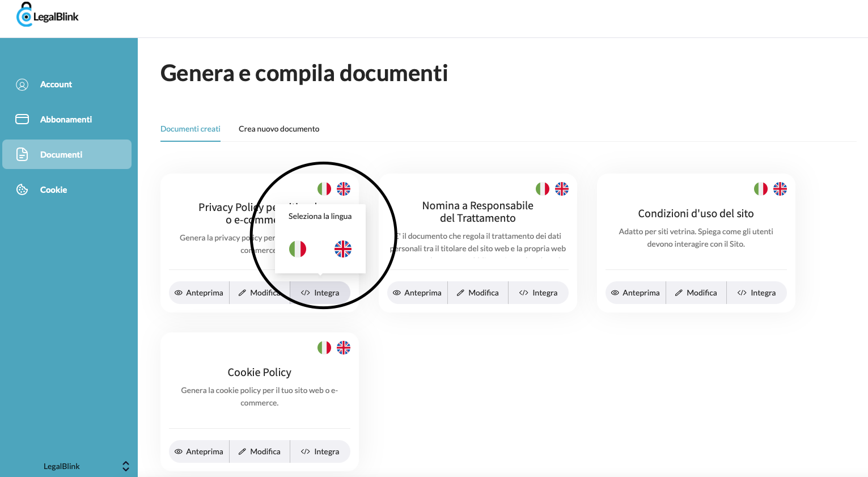868x477 pixels.
Task: Select the Account icon in sidebar
Action: click(22, 84)
